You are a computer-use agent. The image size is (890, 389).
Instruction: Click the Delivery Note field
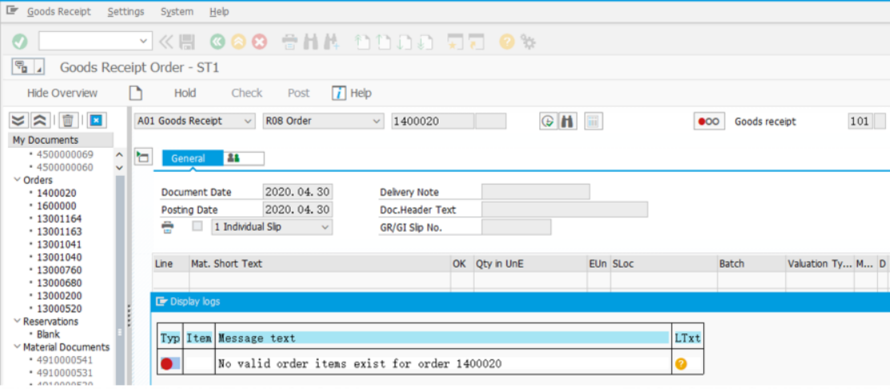[x=535, y=192]
